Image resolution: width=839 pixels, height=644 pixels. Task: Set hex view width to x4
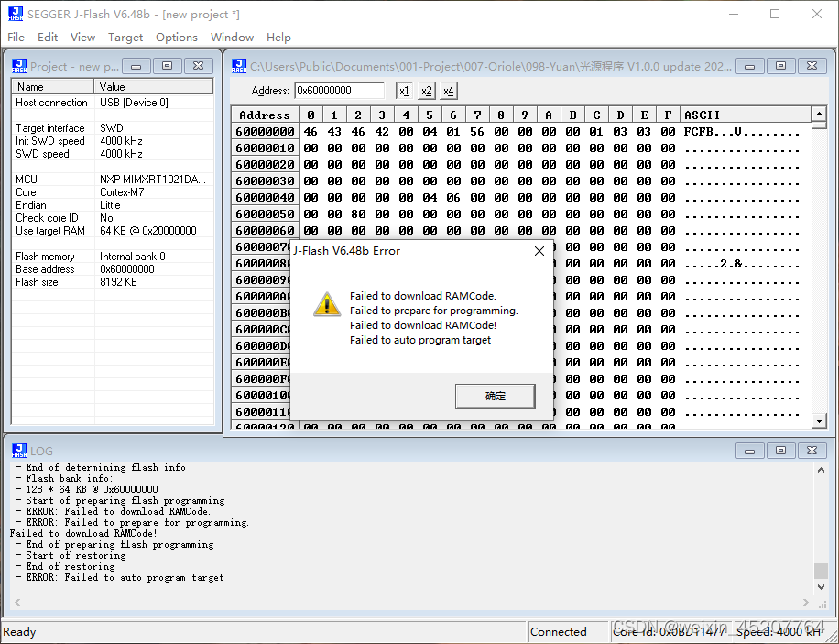click(449, 91)
